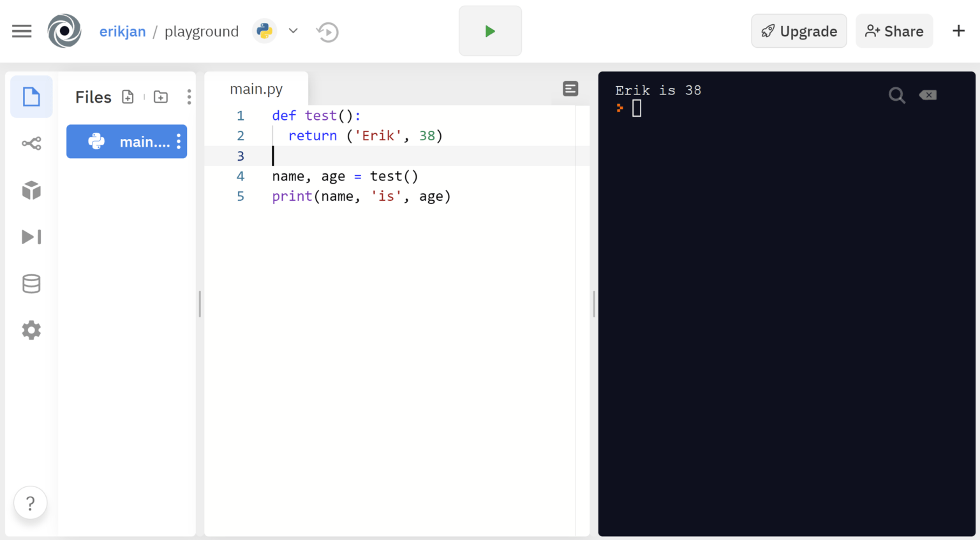Create a new file in Files panel
Image resolution: width=980 pixels, height=540 pixels.
tap(128, 96)
